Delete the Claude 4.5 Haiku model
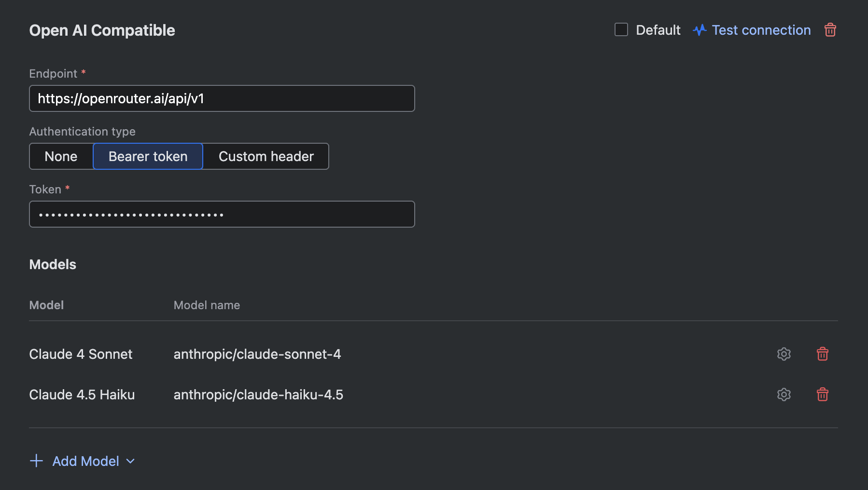The width and height of the screenshot is (868, 490). click(x=823, y=395)
